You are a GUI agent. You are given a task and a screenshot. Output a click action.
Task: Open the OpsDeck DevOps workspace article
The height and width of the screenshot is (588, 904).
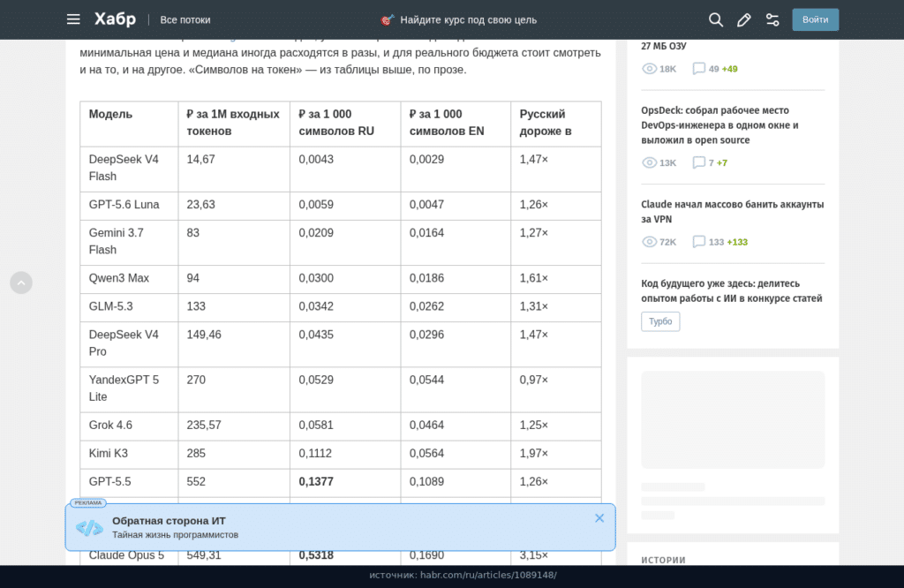click(719, 125)
